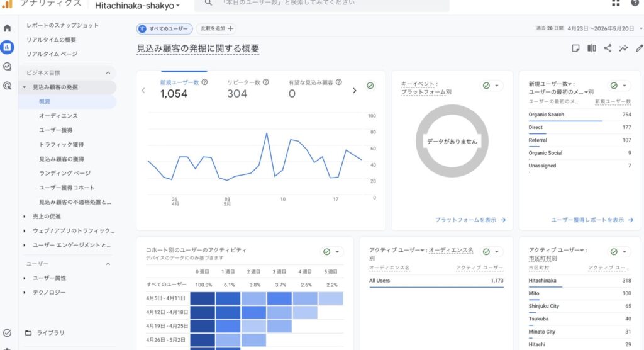
Task: Expand the ウェブ/アプリのトラフィック tree item
Action: [25, 231]
